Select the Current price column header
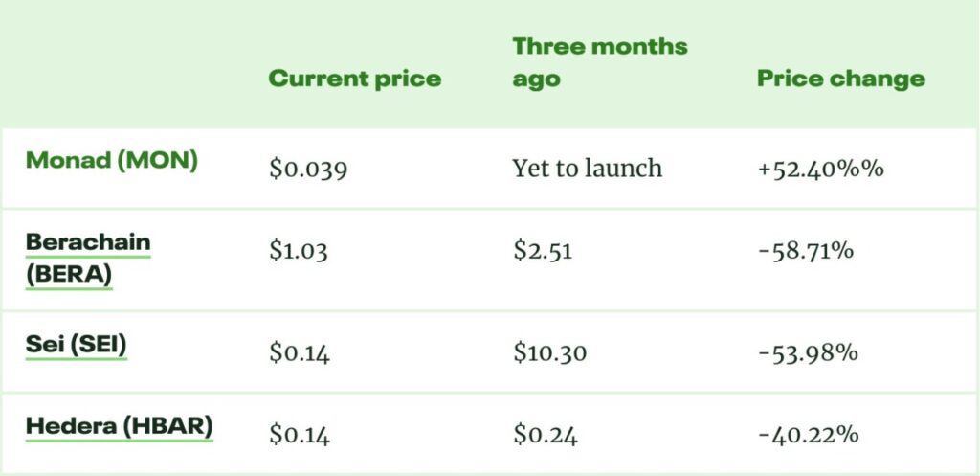Viewport: 980px width, 476px height. click(x=355, y=79)
